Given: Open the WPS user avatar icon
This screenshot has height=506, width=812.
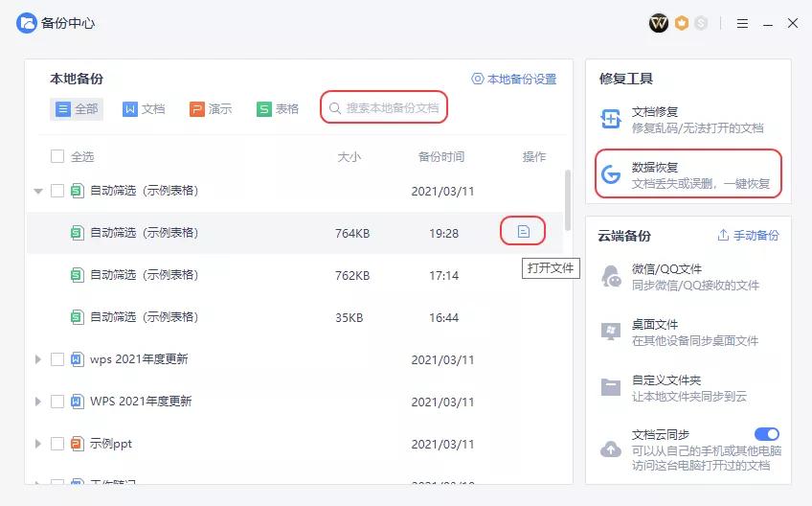Looking at the screenshot, I should [659, 23].
